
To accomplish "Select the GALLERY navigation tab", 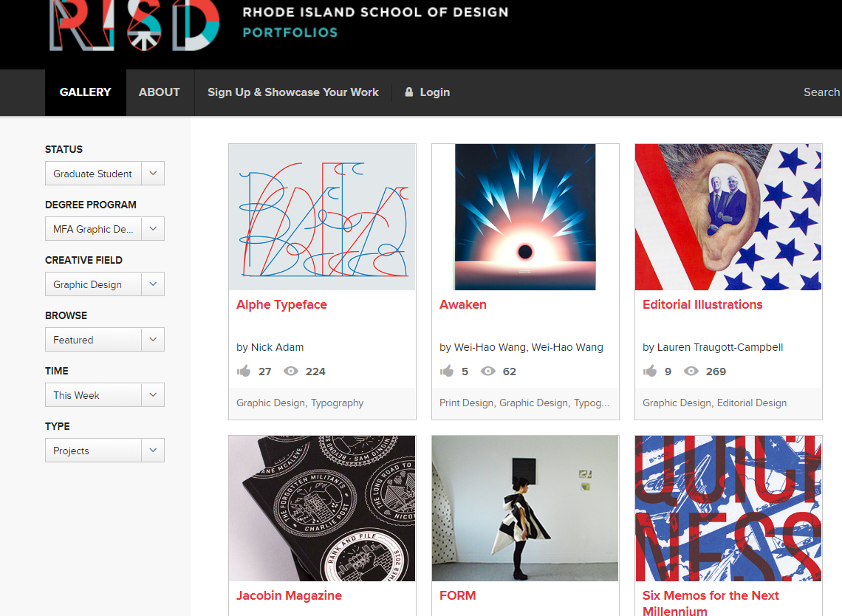I will 86,92.
